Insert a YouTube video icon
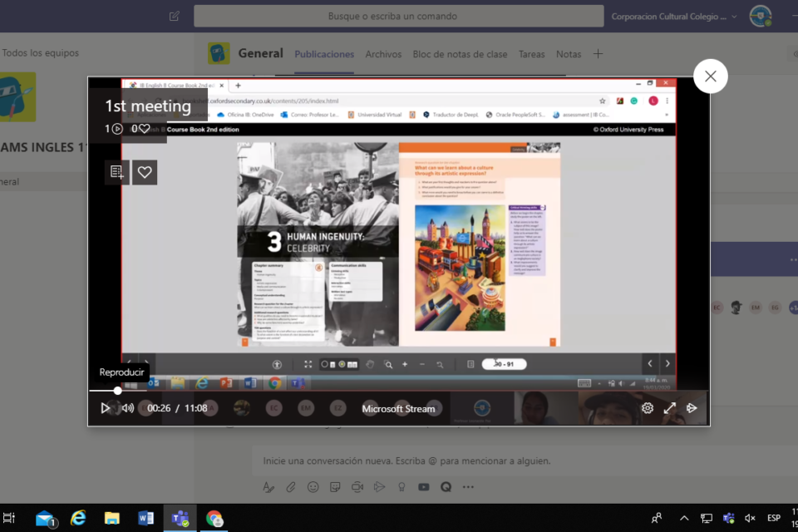 (423, 487)
